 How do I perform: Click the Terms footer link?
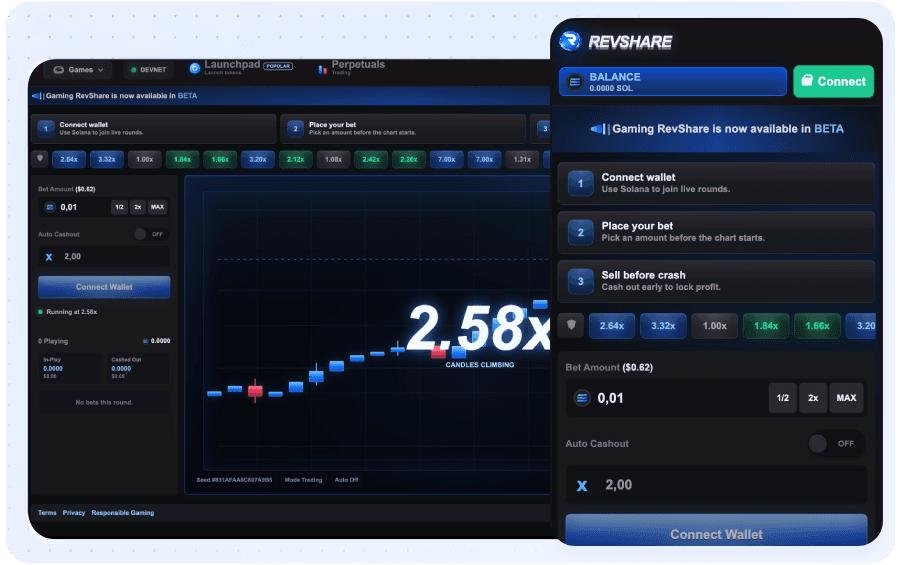tap(47, 513)
